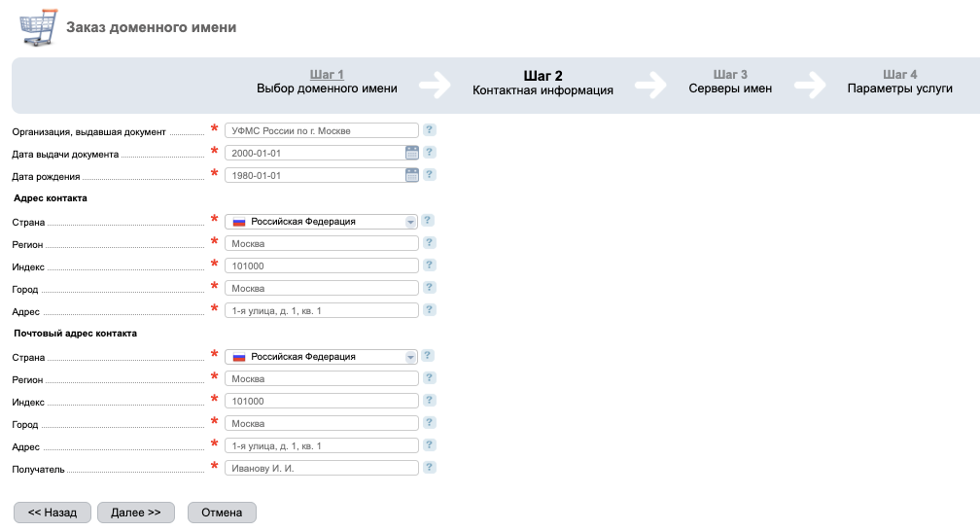Click the Отмена button
The height and width of the screenshot is (531, 980).
[x=222, y=513]
